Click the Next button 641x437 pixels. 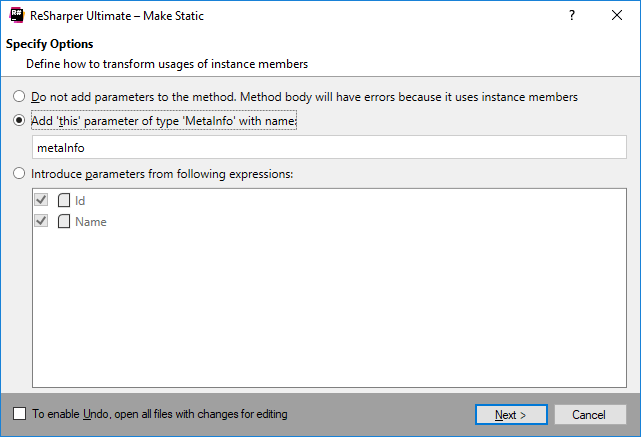coord(511,414)
